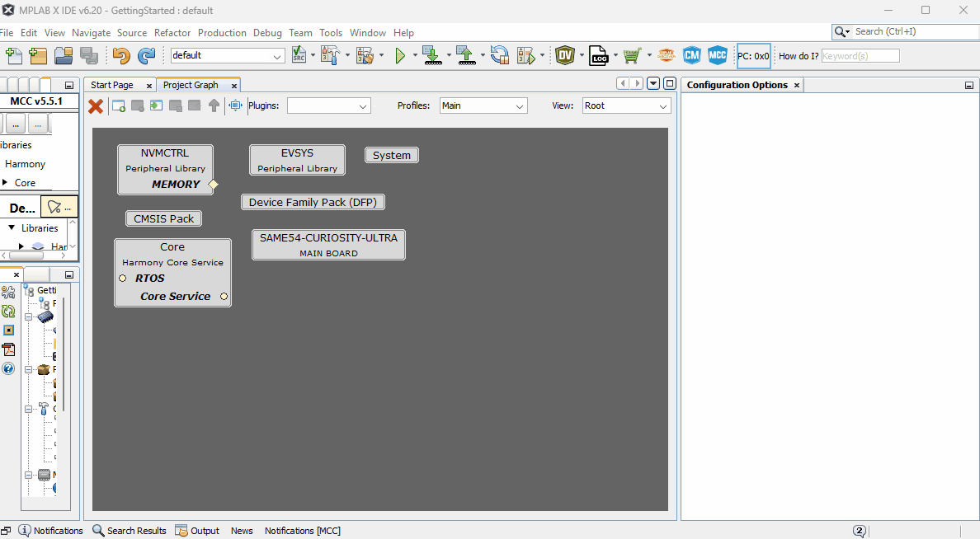This screenshot has height=539, width=980.
Task: Open the Build Project dropdown arrow
Action: [347, 55]
